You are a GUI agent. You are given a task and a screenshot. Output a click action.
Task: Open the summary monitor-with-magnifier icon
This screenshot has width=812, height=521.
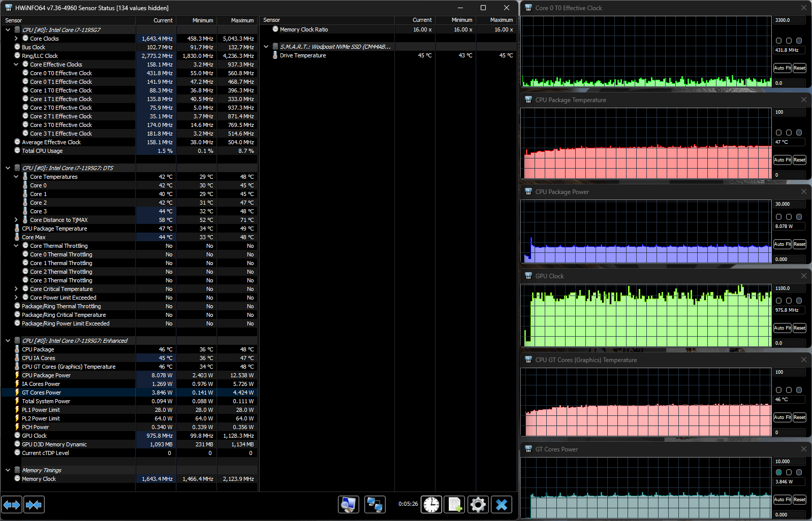point(349,505)
